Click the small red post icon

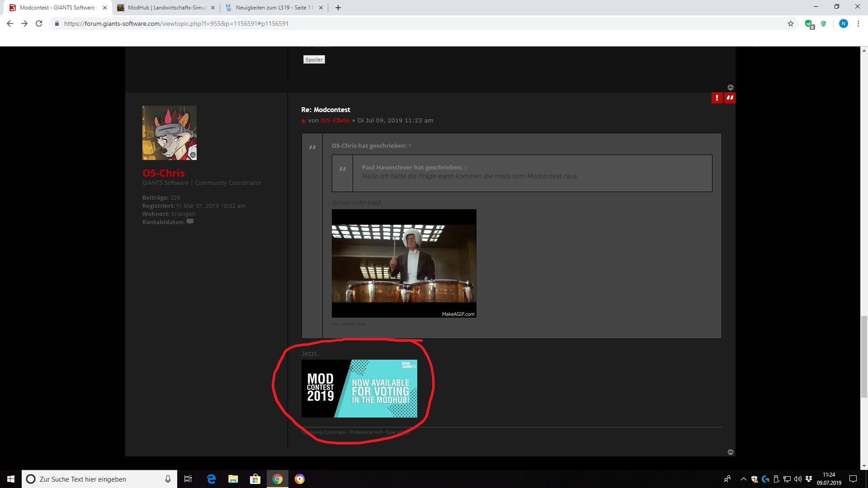click(303, 121)
